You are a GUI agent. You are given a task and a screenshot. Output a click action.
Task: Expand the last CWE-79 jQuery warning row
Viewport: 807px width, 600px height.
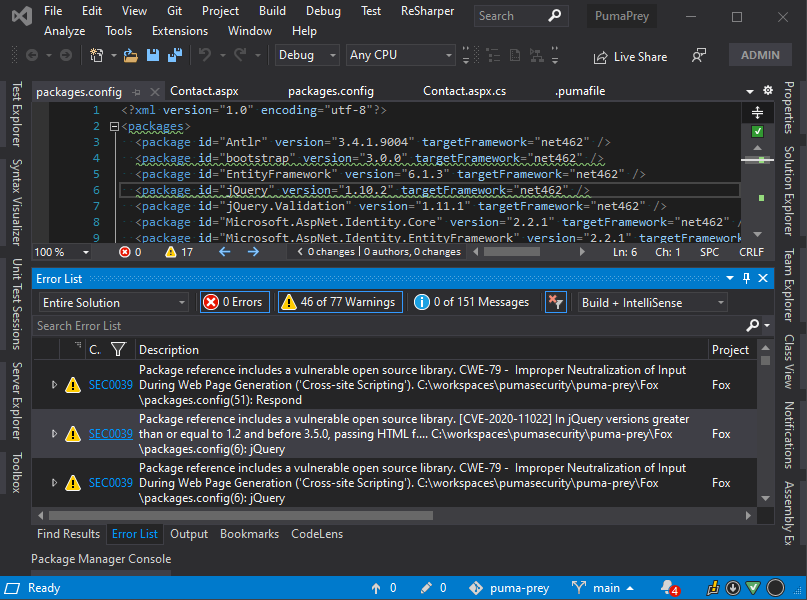pyautogui.click(x=54, y=483)
